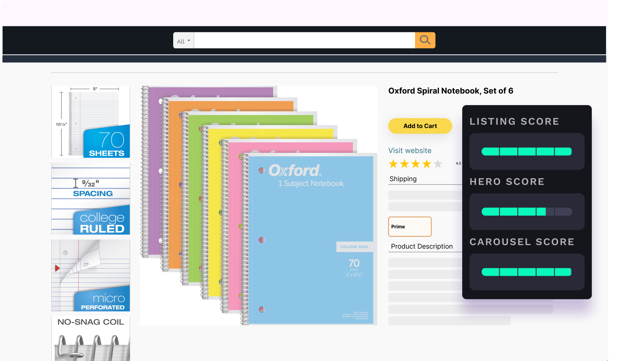
Task: Click the four-star rating icons
Action: 415,164
